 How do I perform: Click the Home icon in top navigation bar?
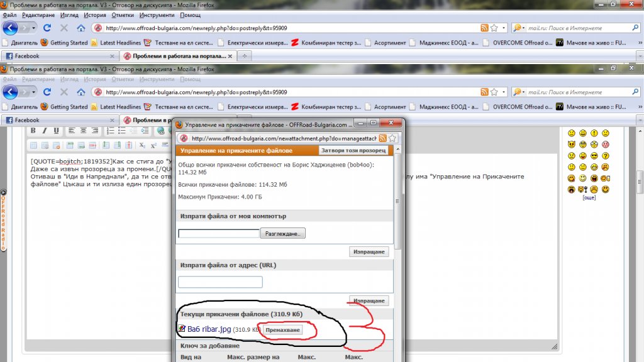[x=81, y=28]
